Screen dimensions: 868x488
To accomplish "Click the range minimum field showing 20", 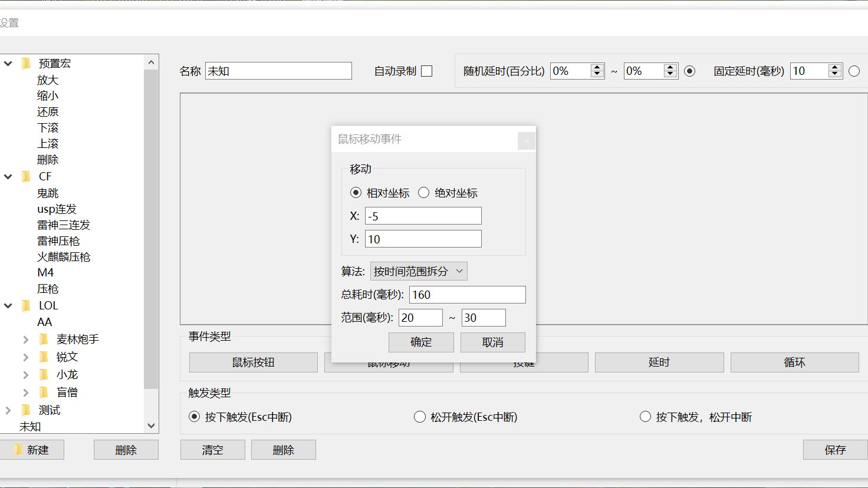I will pyautogui.click(x=420, y=318).
